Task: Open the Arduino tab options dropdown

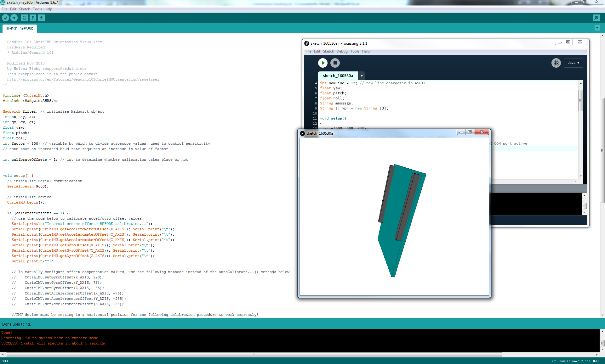Action: tap(597, 28)
